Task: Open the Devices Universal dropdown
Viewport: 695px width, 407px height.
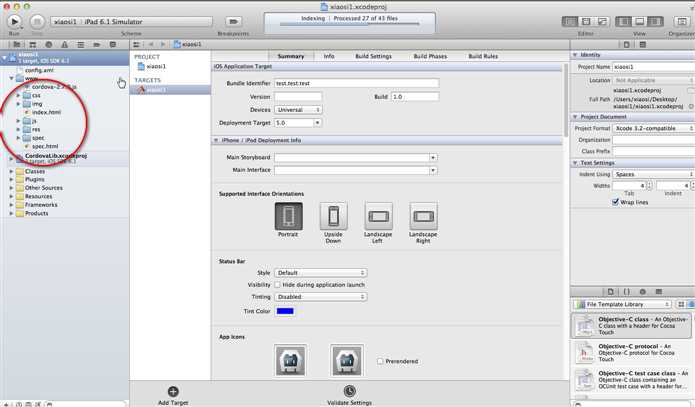Action: [298, 110]
